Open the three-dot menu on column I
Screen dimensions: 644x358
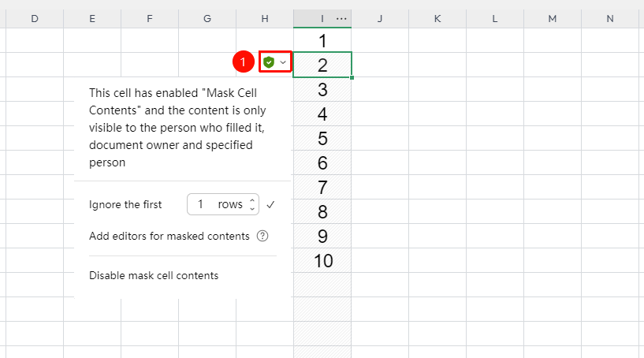coord(341,18)
